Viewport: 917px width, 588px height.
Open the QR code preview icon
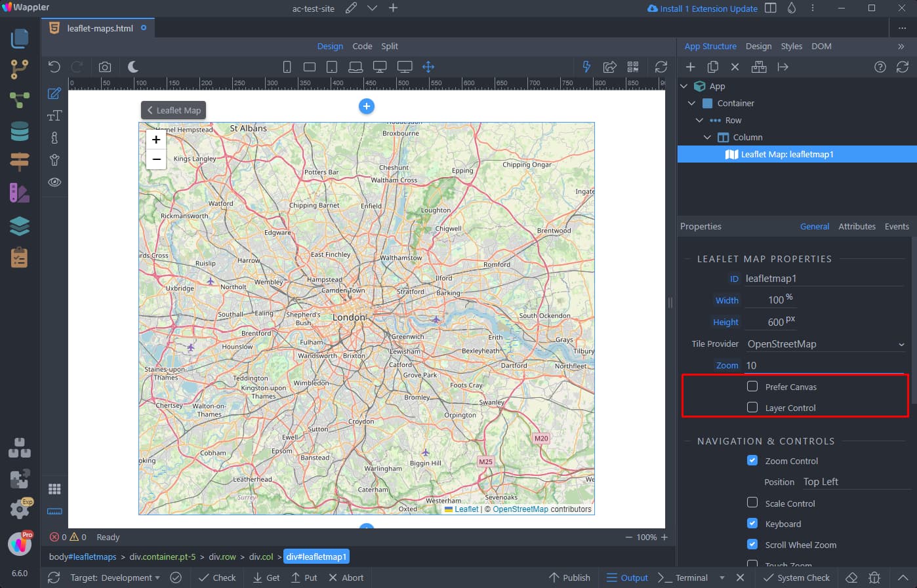[632, 66]
